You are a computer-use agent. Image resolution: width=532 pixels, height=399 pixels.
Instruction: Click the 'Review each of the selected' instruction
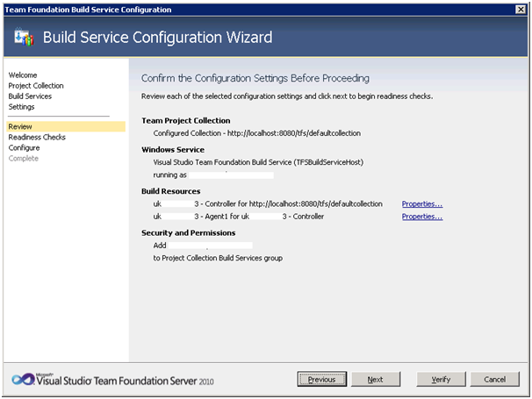287,96
